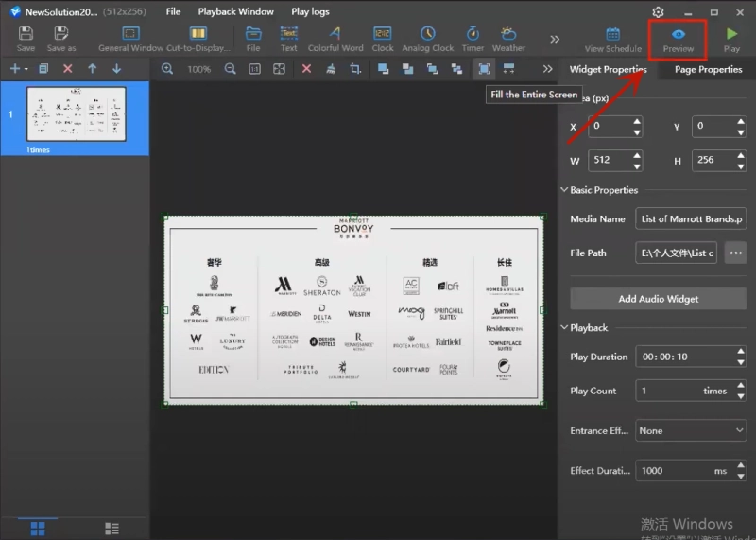Switch to list view at bottom left
The image size is (756, 540).
(112, 528)
